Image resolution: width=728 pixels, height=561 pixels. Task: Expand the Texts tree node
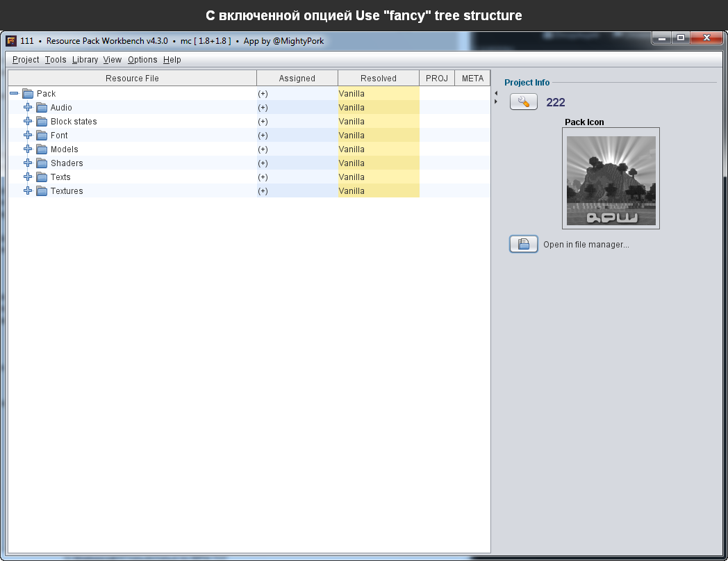28,177
